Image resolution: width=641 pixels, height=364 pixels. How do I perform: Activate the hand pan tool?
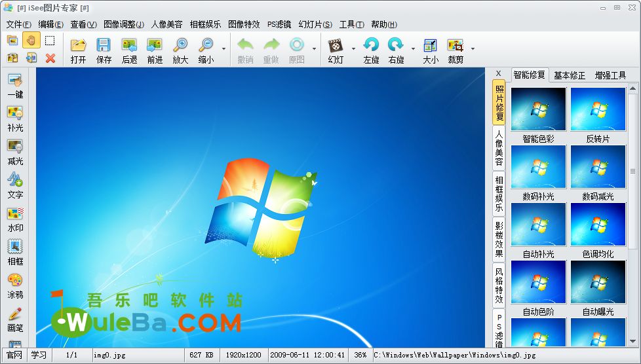tap(31, 40)
